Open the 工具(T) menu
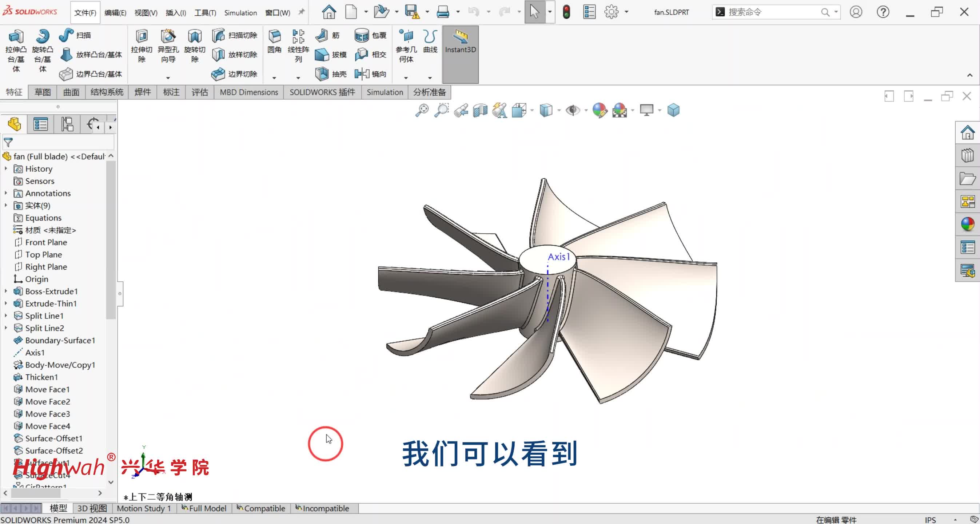The width and height of the screenshot is (980, 524). click(205, 13)
